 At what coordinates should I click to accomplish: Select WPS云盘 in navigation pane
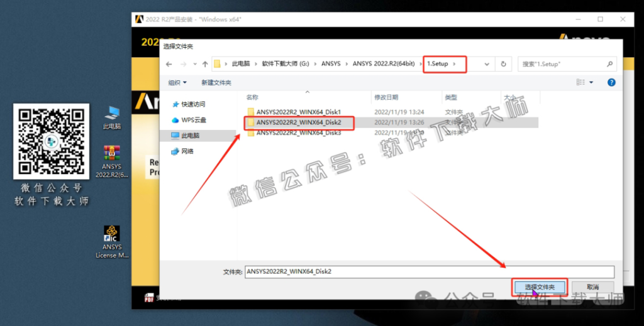189,120
